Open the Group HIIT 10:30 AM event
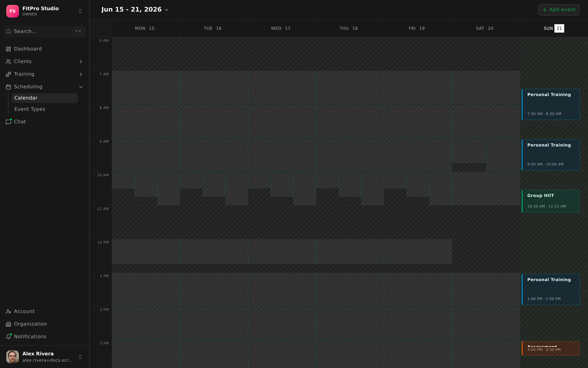The width and height of the screenshot is (588, 368). click(551, 201)
